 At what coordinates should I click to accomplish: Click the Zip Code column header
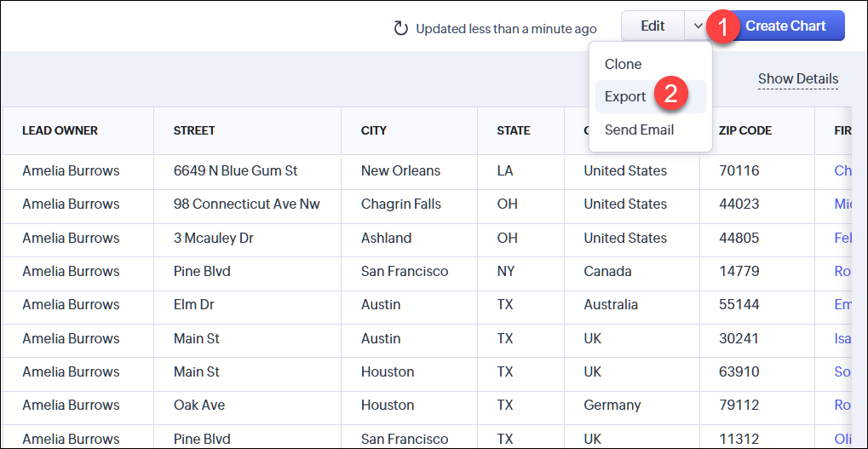tap(745, 130)
